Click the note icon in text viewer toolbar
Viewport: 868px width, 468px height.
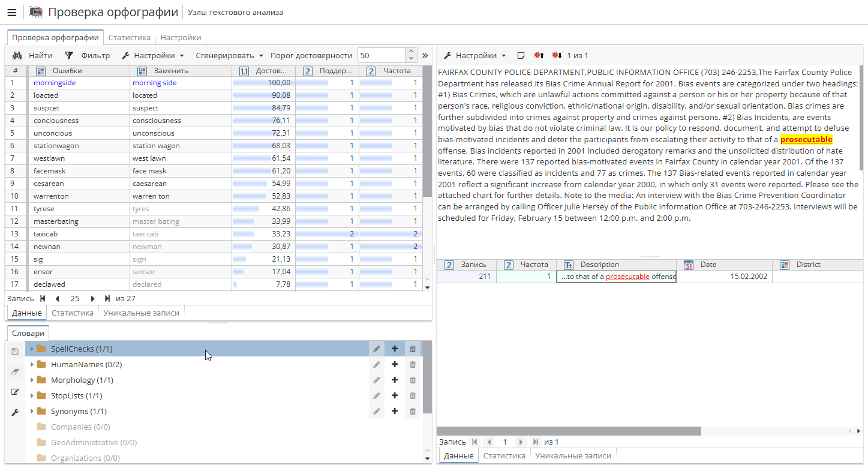coord(521,55)
